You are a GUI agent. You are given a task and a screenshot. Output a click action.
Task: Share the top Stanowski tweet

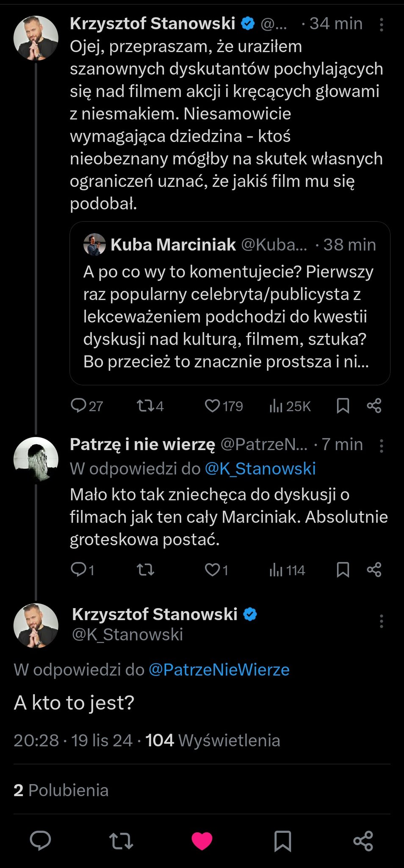(374, 406)
